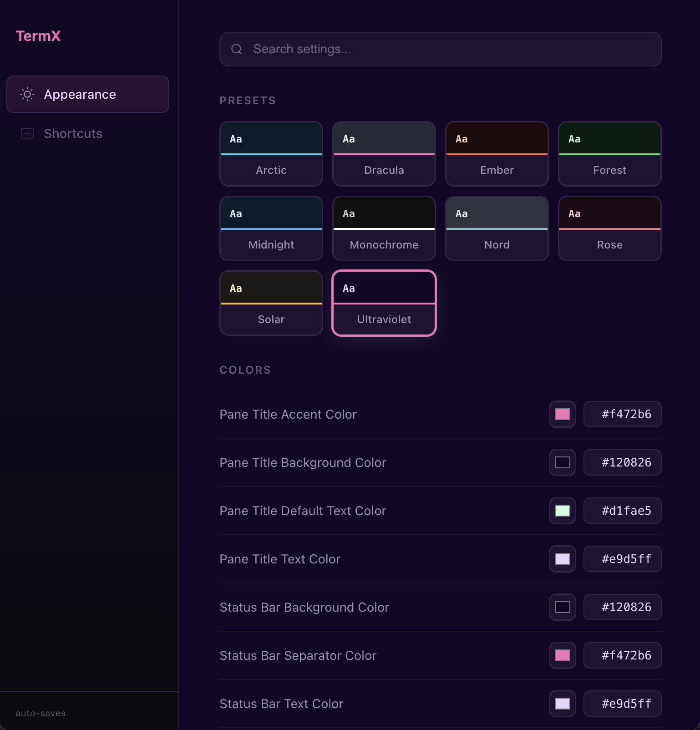Click the Status Bar Separator Color label

tap(298, 655)
